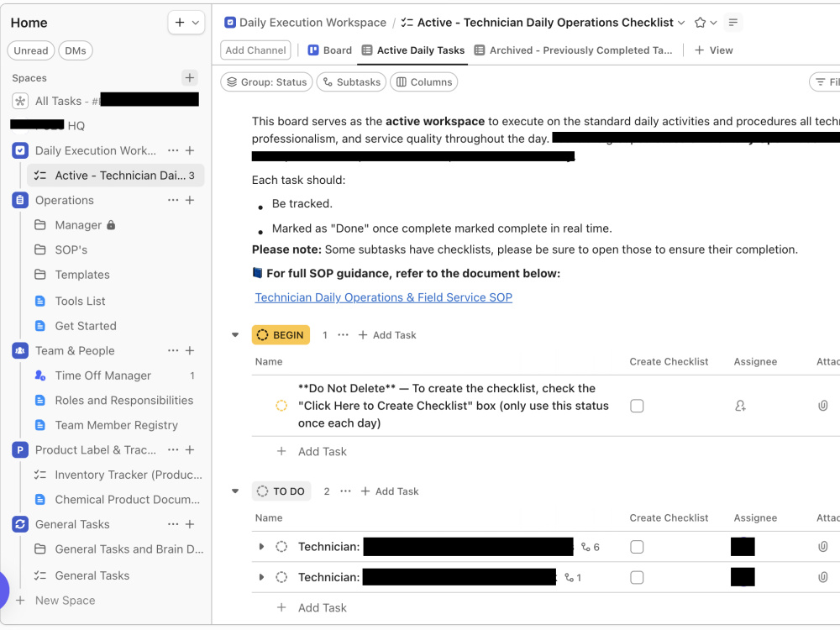The height and width of the screenshot is (630, 840).
Task: Collapse the TO DO status group
Action: 234,491
